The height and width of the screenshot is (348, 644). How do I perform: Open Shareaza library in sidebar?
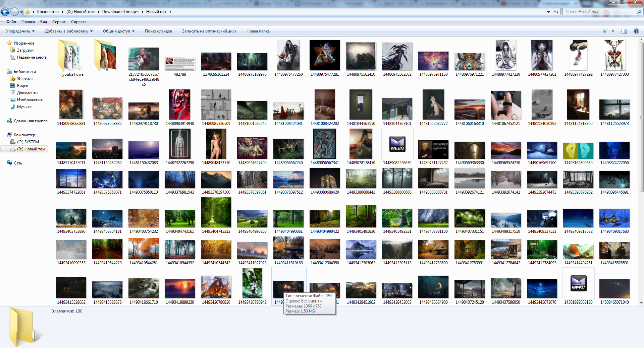[x=24, y=79]
